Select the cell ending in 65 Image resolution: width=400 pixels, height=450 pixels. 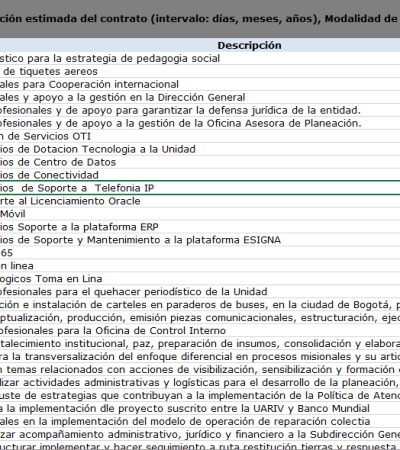[200, 253]
